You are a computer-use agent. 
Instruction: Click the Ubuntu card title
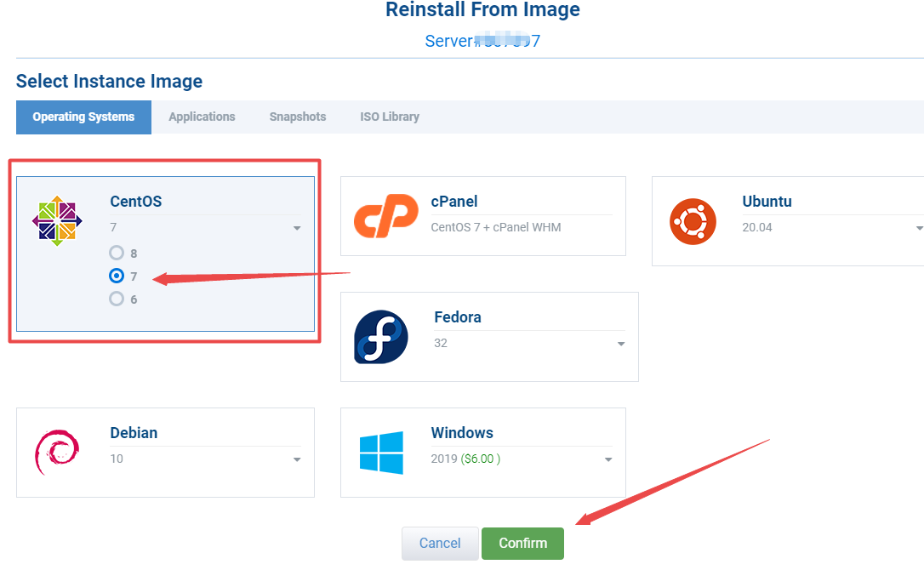767,201
